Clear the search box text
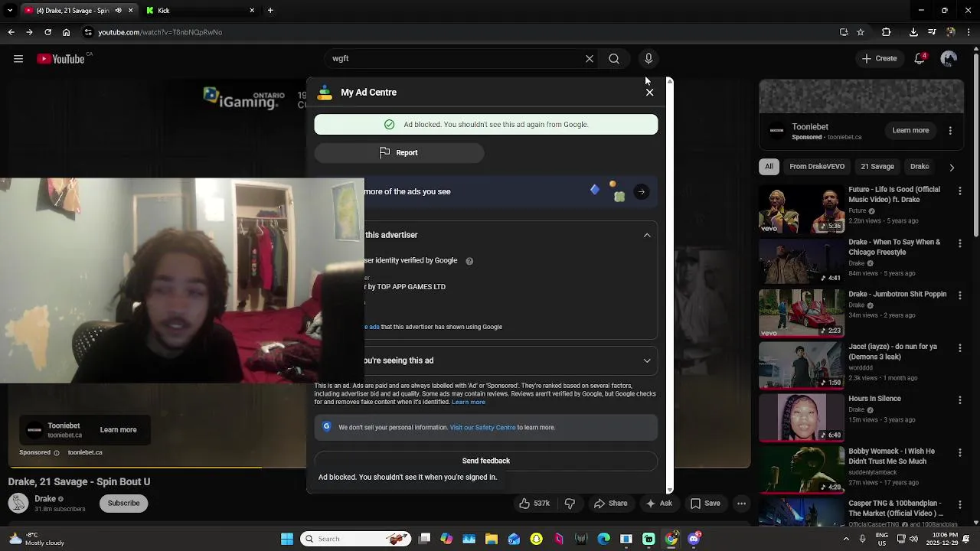This screenshot has height=551, width=980. [x=590, y=59]
